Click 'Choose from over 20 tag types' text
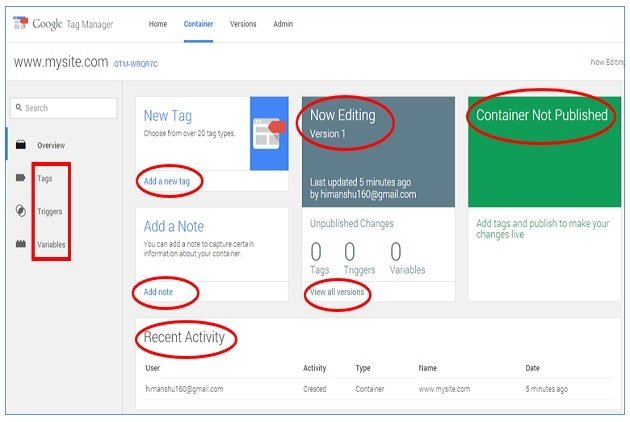Image resolution: width=630 pixels, height=422 pixels. coord(189,133)
